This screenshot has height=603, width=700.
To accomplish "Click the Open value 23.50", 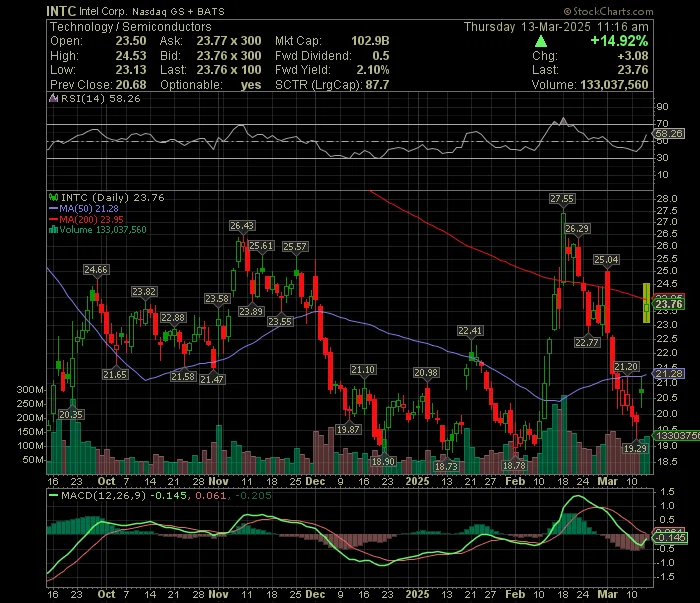I will pyautogui.click(x=131, y=41).
